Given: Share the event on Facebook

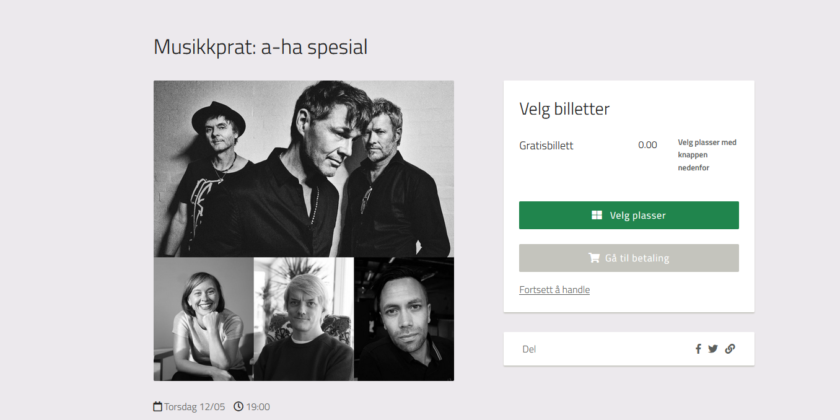Looking at the screenshot, I should click(698, 349).
